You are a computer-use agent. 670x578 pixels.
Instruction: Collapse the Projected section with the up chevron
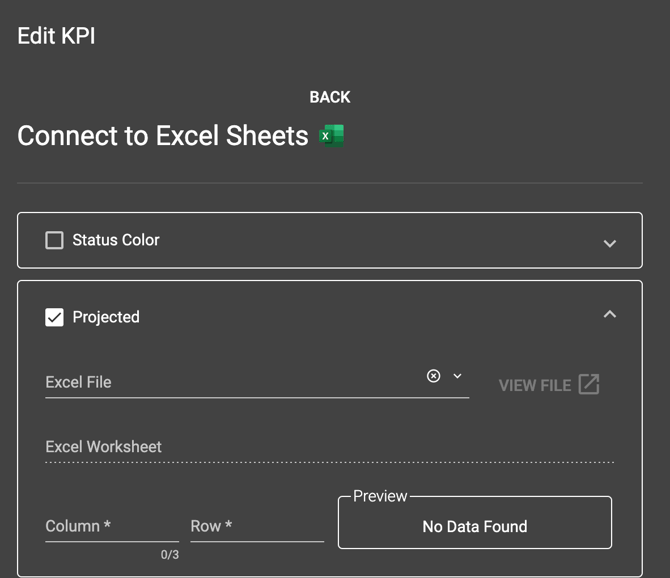tap(610, 314)
